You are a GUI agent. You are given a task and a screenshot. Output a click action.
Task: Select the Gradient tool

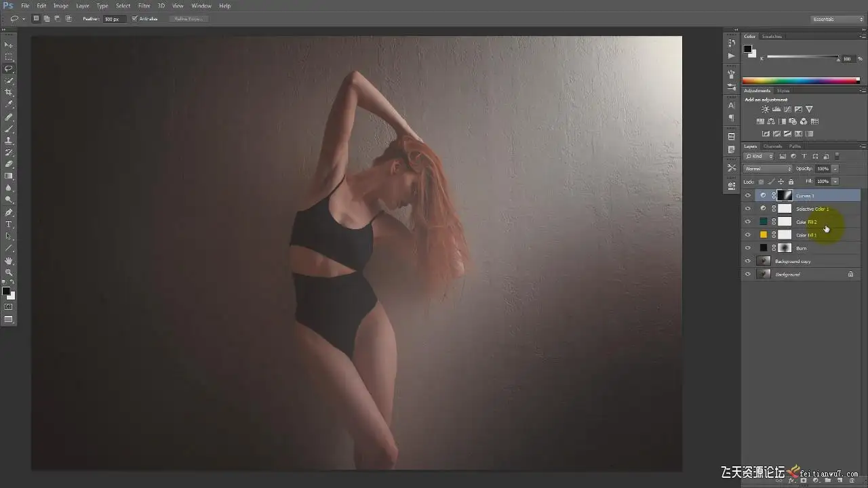9,176
